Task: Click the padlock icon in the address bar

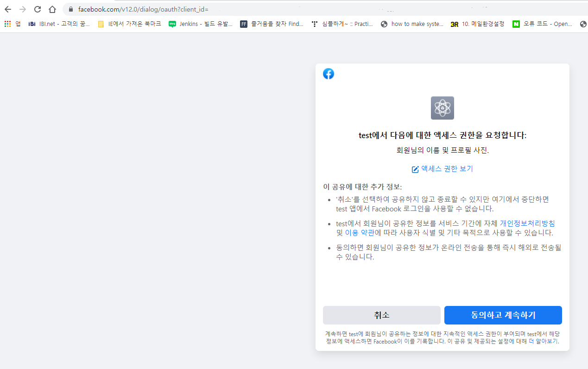Action: tap(71, 9)
